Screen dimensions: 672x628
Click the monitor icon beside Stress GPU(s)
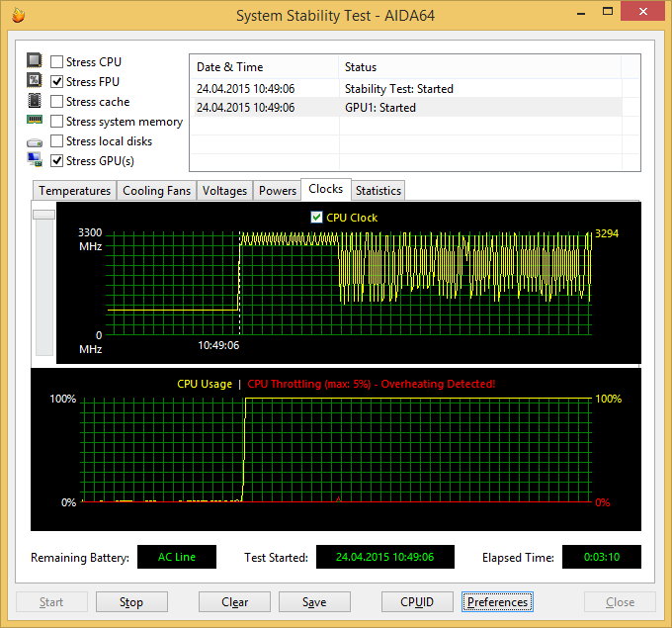pos(35,159)
